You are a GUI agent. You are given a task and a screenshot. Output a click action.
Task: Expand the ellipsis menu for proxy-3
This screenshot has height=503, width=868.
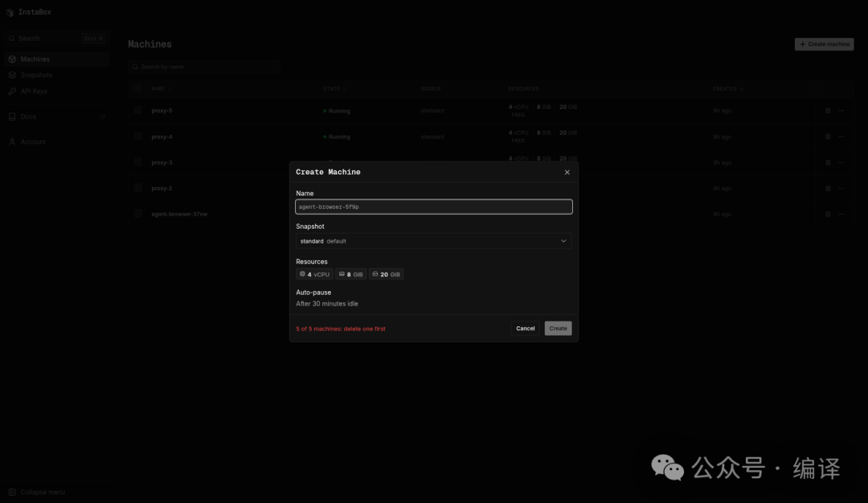pyautogui.click(x=841, y=162)
